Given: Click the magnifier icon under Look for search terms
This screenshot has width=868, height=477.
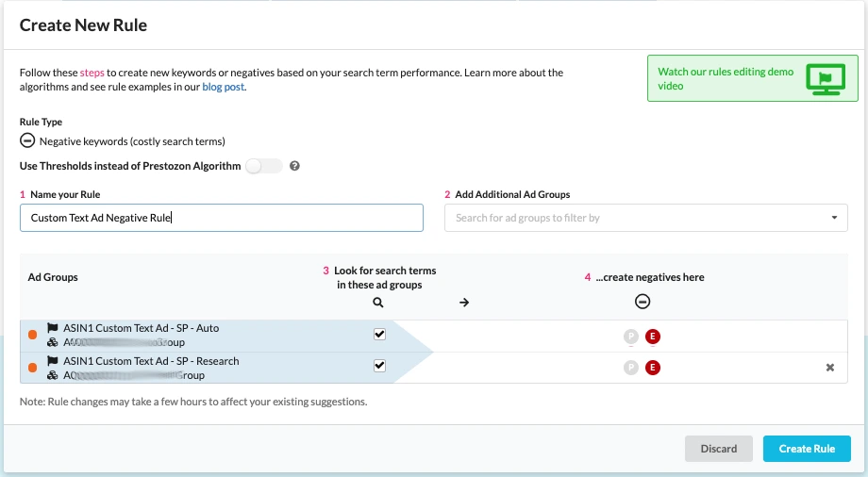Looking at the screenshot, I should tap(378, 303).
